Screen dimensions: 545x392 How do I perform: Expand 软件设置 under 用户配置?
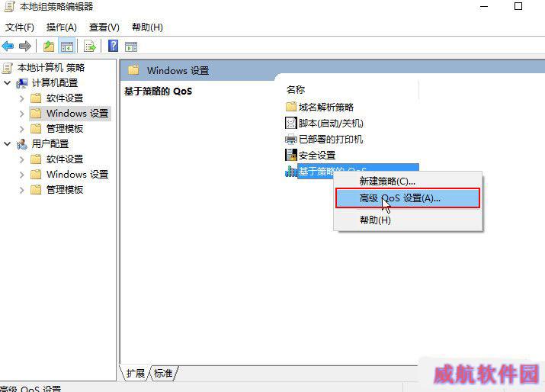[22, 159]
